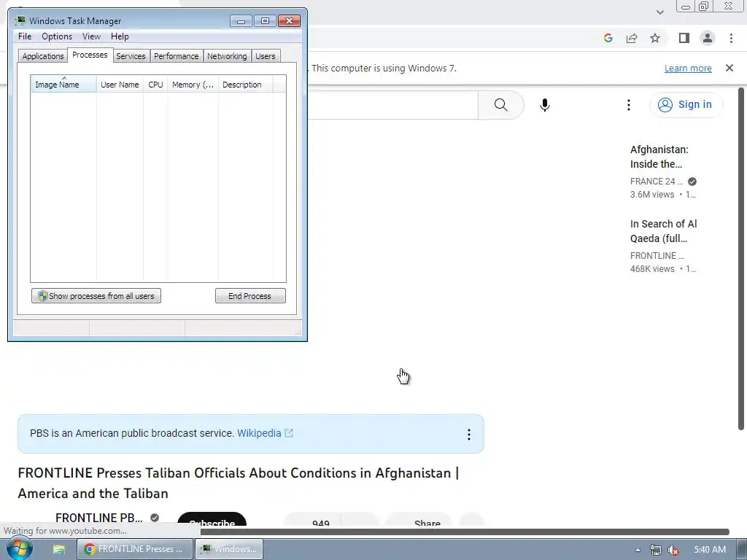Open the network tray icon
The height and width of the screenshot is (560, 747).
pyautogui.click(x=656, y=550)
